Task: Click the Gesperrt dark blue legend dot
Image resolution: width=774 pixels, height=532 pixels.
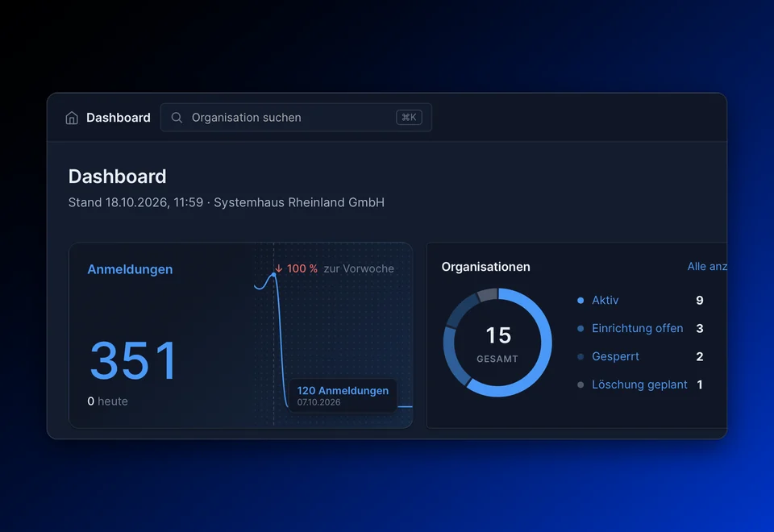Action: 580,356
